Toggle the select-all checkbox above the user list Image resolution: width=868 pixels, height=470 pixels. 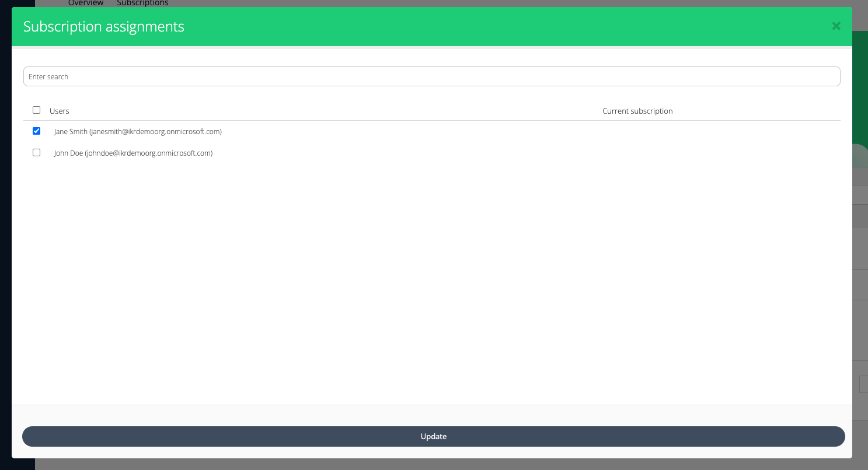[36, 110]
